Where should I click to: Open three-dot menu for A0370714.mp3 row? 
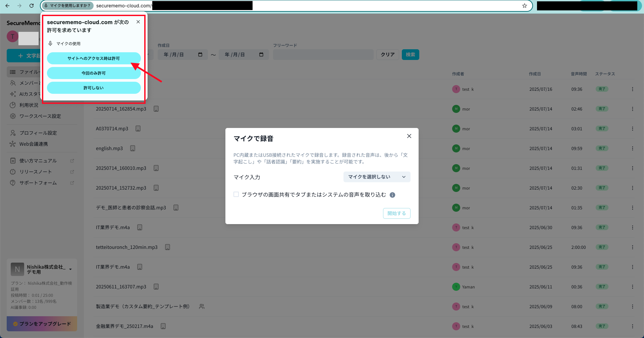632,129
